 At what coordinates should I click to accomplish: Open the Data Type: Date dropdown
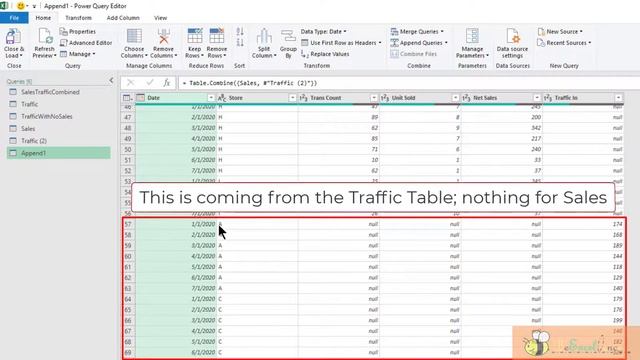[x=324, y=31]
